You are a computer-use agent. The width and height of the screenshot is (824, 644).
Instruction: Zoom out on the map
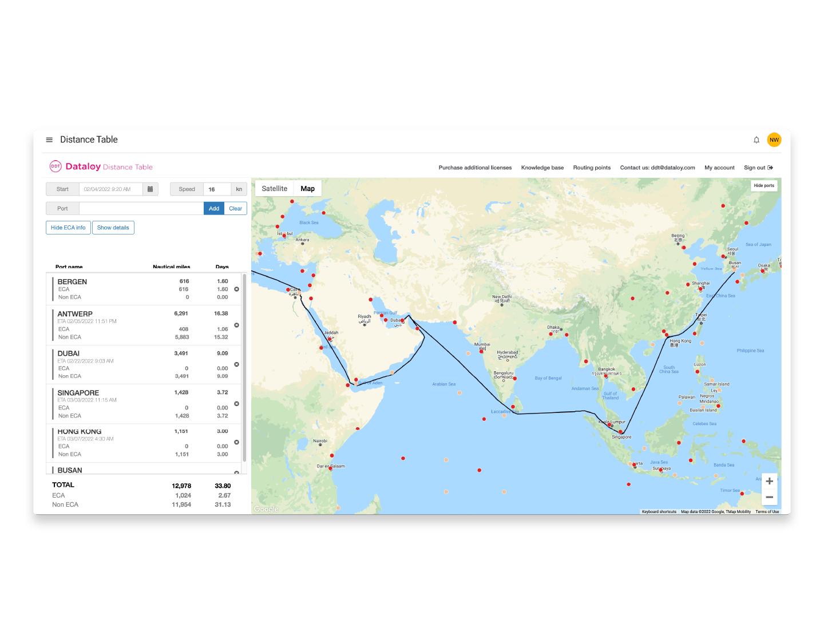[770, 497]
